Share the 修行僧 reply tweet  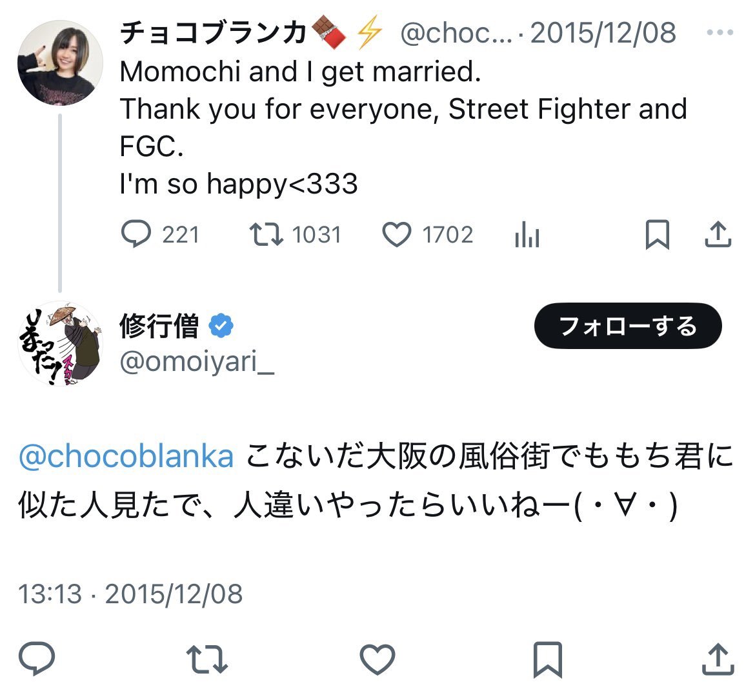(718, 659)
